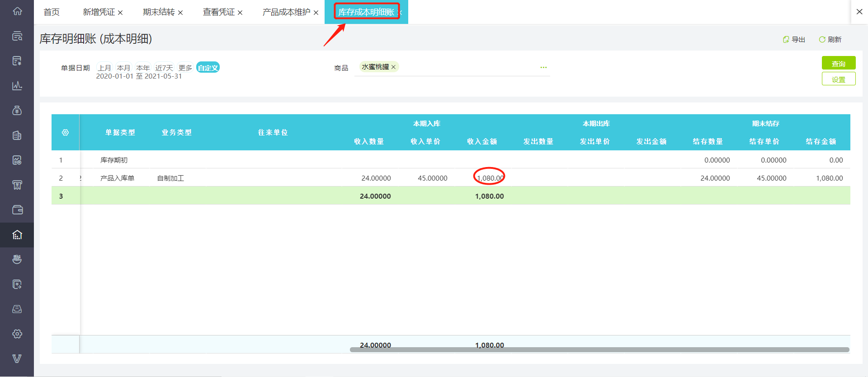Screen dimensions: 868x377
Task: Click the 收入金额 column header
Action: (x=482, y=141)
